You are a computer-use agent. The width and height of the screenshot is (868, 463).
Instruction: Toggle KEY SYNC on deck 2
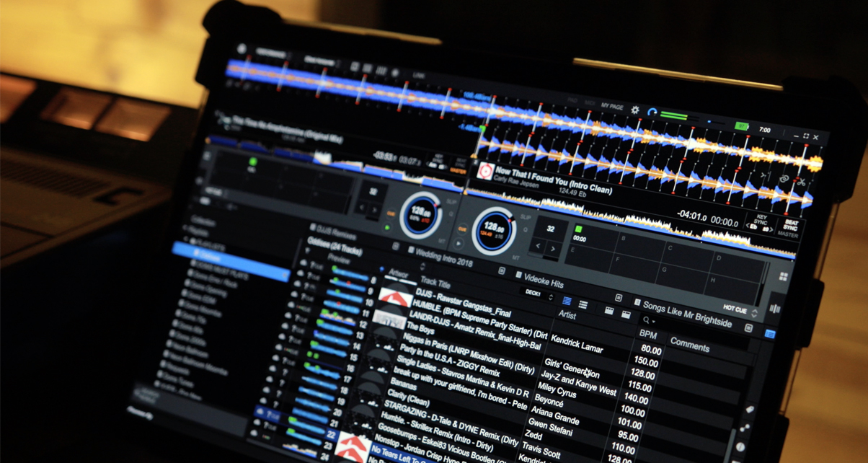[x=761, y=218]
